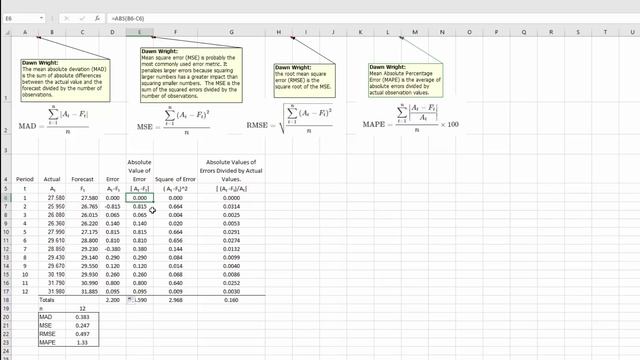Select column D header
The width and height of the screenshot is (640, 360).
tap(112, 32)
